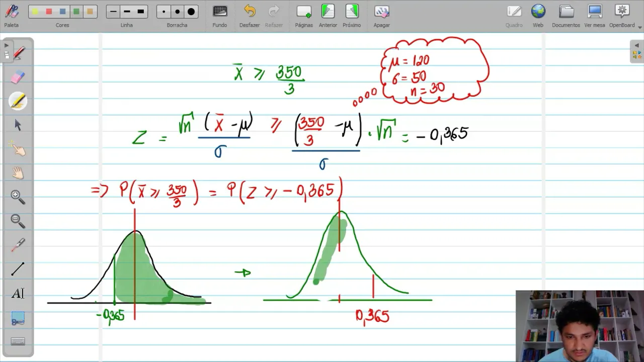This screenshot has height=362, width=644.
Task: Select the Line drawing tool
Action: click(x=18, y=269)
